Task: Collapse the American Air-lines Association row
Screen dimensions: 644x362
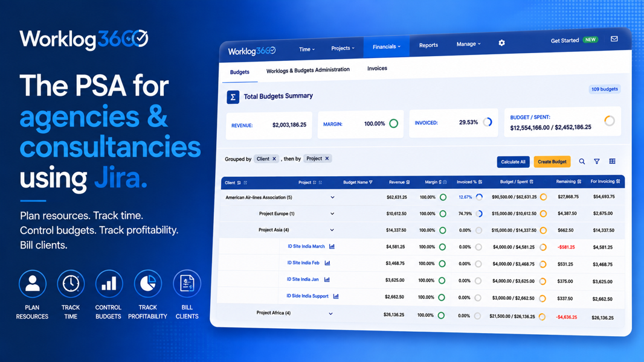Action: (332, 197)
